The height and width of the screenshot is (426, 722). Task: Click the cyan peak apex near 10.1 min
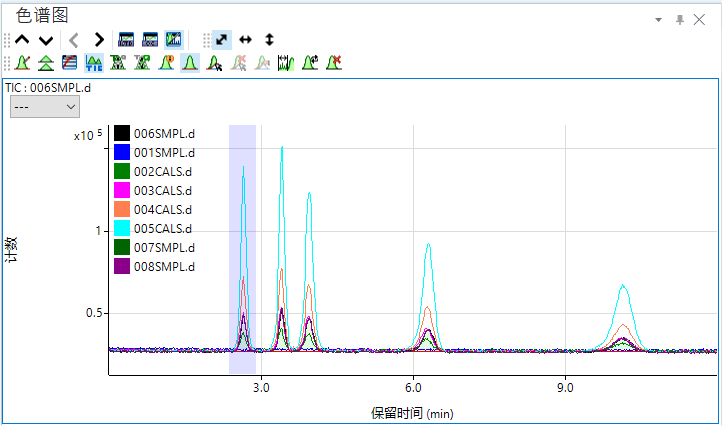(x=623, y=286)
